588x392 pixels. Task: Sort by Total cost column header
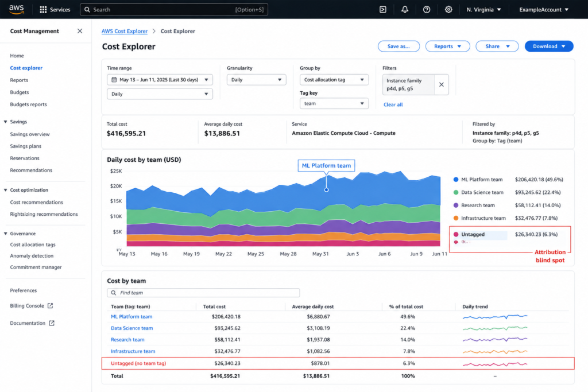point(215,306)
